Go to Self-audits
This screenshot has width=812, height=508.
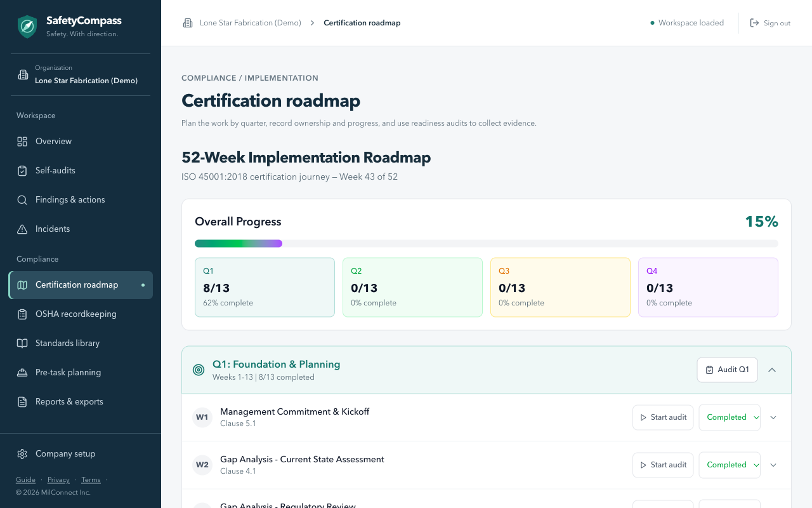[x=81, y=171]
